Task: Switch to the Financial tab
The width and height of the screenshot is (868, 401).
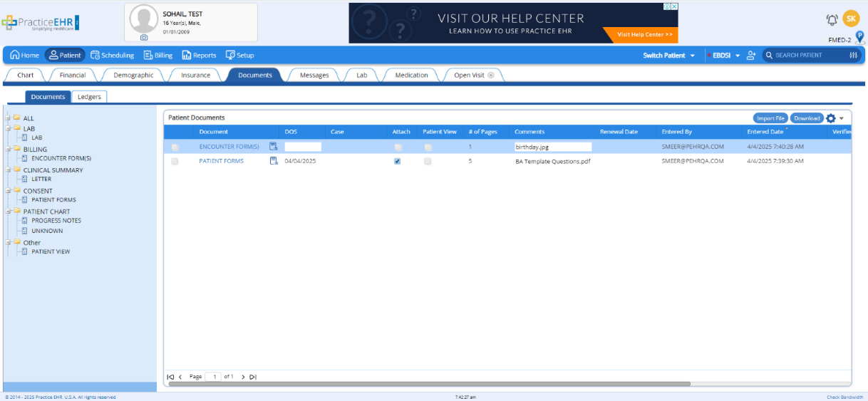Action: click(x=73, y=75)
